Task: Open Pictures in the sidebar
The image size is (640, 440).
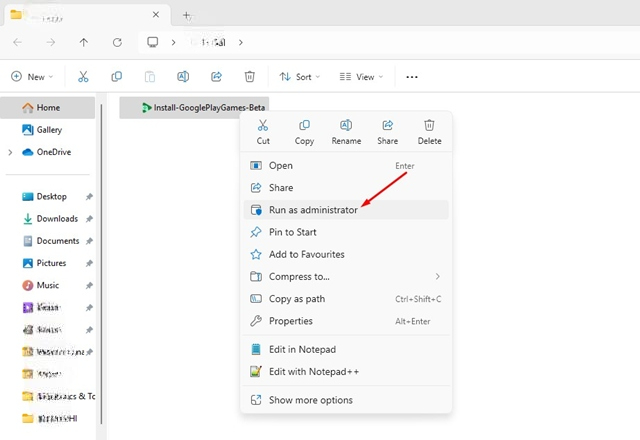Action: click(48, 263)
